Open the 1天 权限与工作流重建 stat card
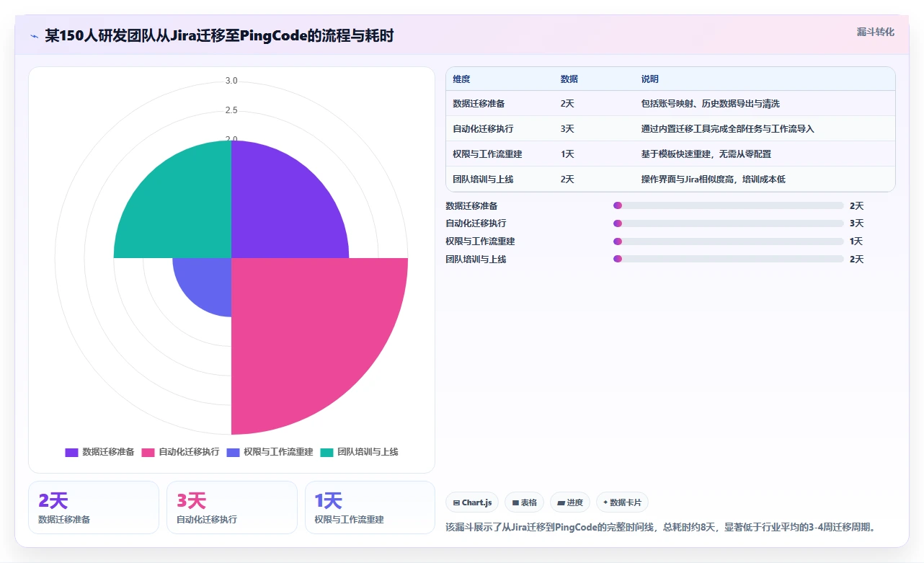Viewport: 924px width, 563px height. click(x=370, y=507)
